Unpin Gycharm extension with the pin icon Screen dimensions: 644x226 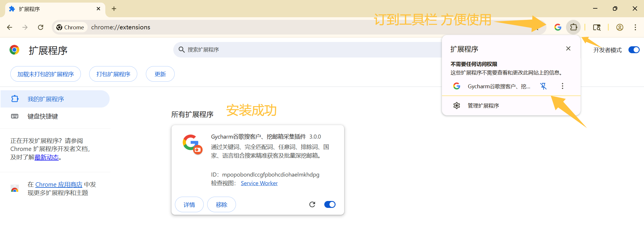543,86
